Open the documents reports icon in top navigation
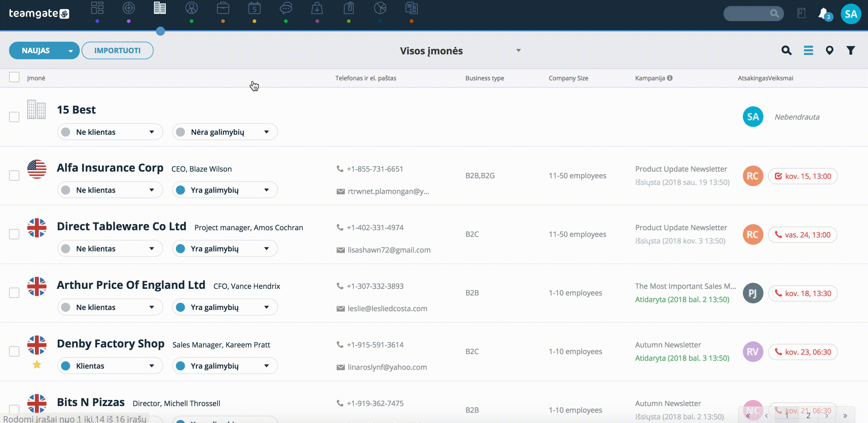 [x=411, y=8]
